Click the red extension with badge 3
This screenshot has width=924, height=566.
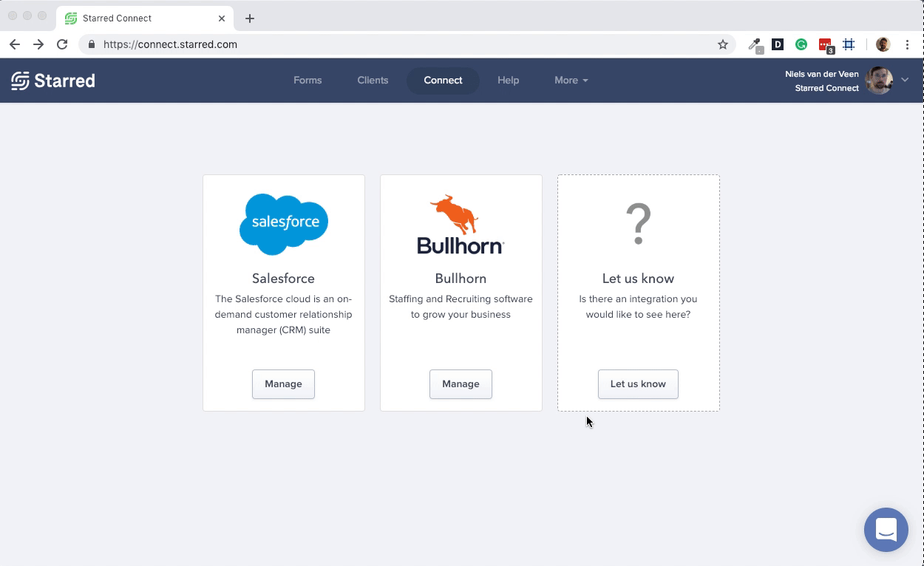(x=826, y=45)
